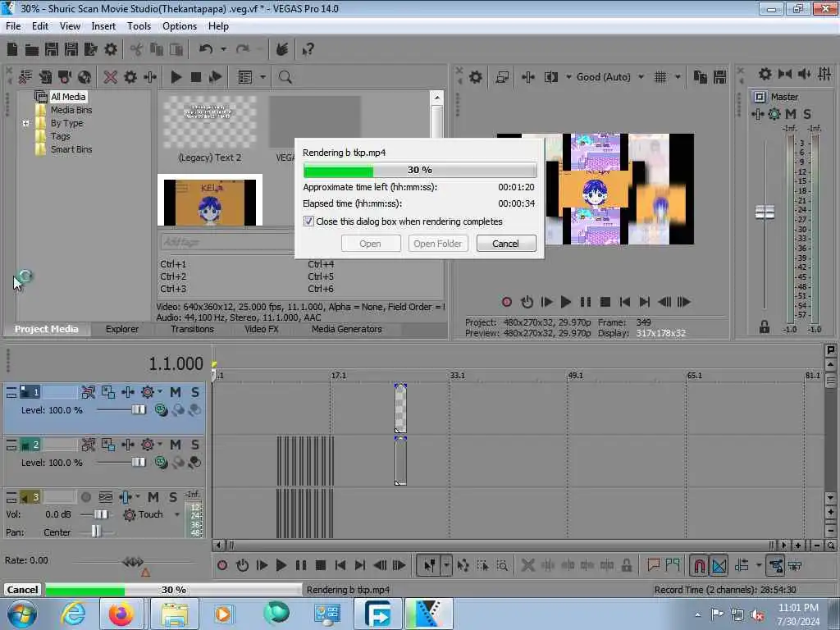Click the track 3 Vol slider handle
The height and width of the screenshot is (630, 840).
point(101,514)
